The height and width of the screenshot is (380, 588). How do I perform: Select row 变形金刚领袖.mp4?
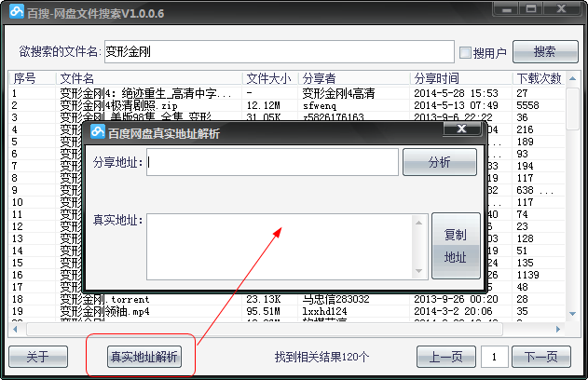point(286,311)
